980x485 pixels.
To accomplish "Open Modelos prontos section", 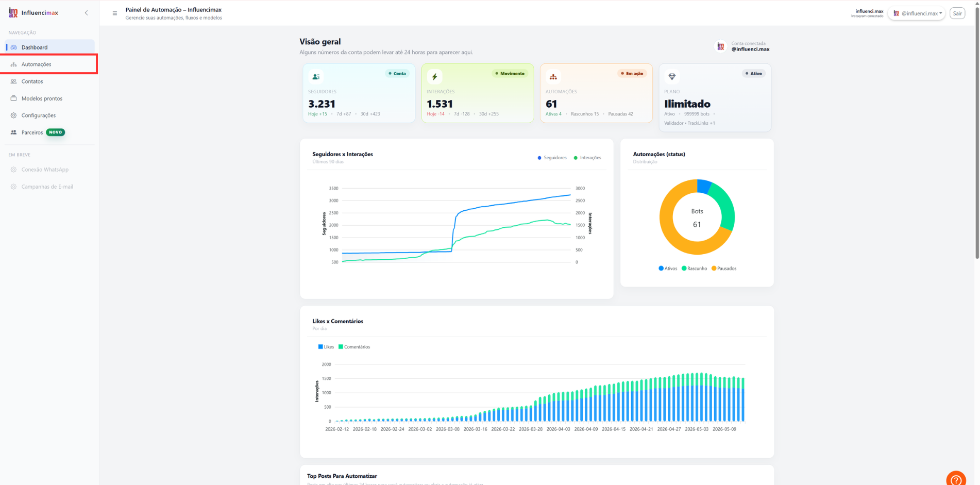I will pyautogui.click(x=49, y=98).
